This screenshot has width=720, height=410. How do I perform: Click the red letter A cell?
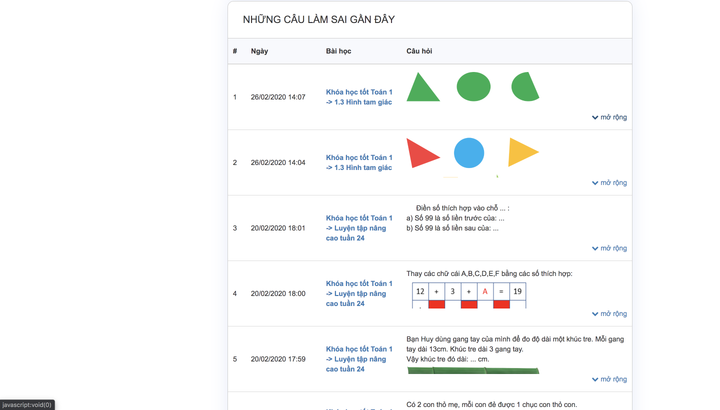(x=485, y=292)
